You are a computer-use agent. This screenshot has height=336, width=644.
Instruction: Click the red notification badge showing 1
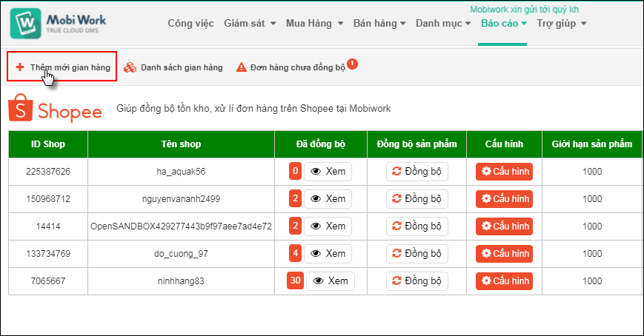(353, 64)
